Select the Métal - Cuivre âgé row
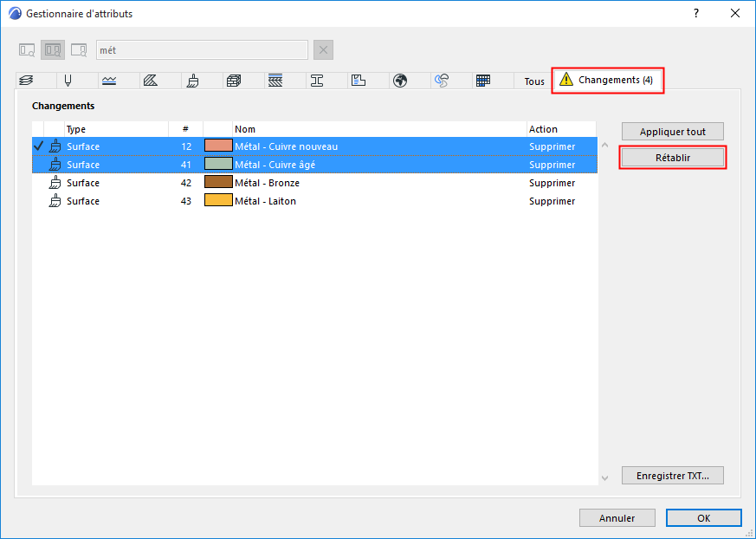The height and width of the screenshot is (539, 756). (314, 165)
